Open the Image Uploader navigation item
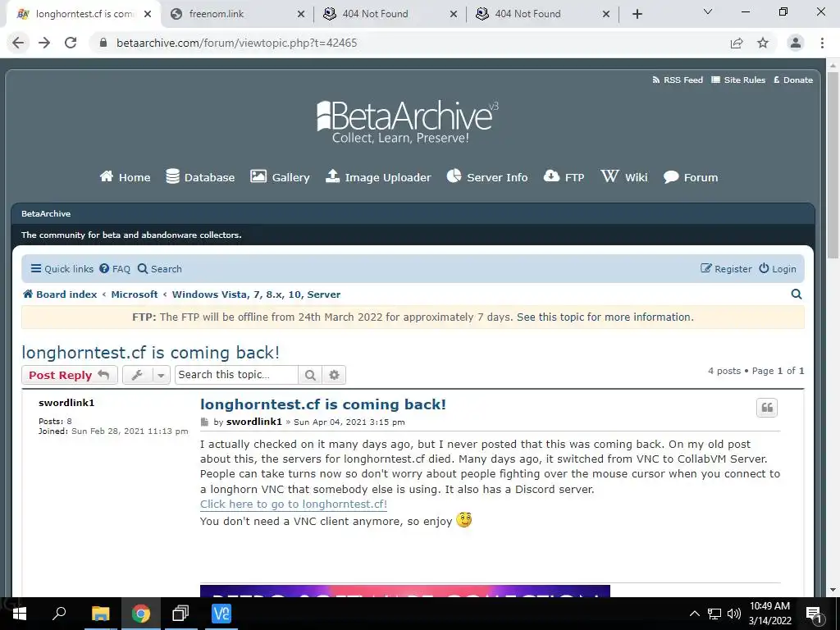This screenshot has height=630, width=840. [x=378, y=177]
